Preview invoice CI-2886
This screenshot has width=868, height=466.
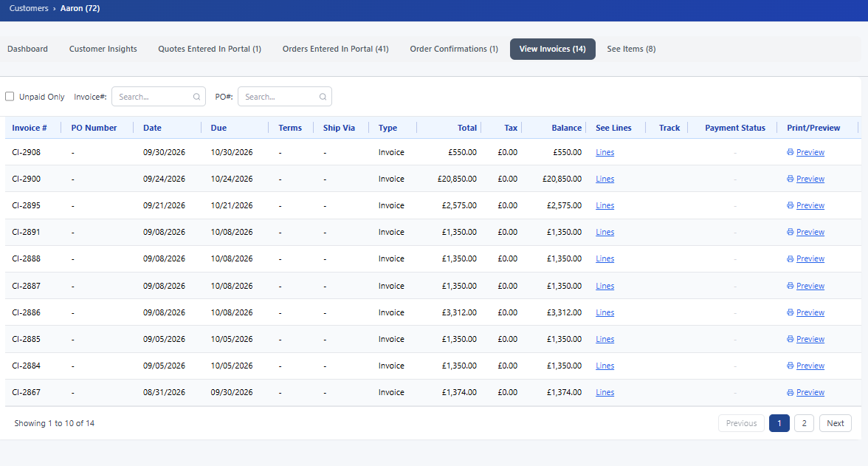pos(810,312)
